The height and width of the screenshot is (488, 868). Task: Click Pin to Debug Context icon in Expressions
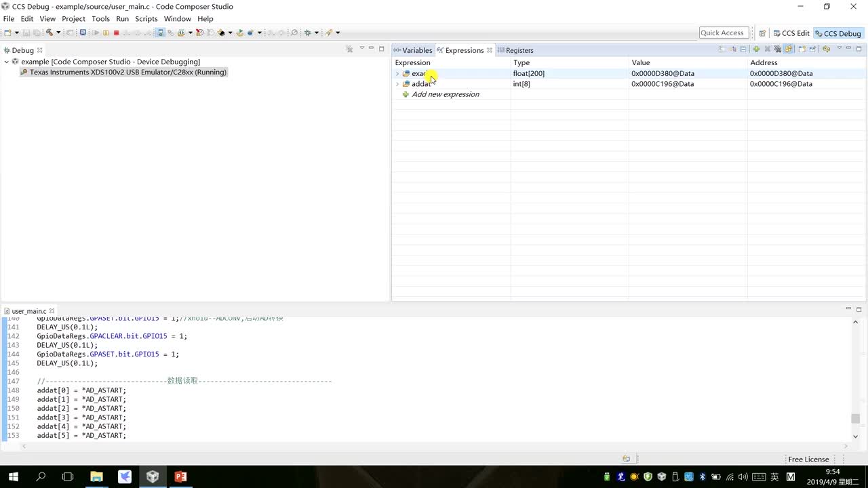point(812,49)
